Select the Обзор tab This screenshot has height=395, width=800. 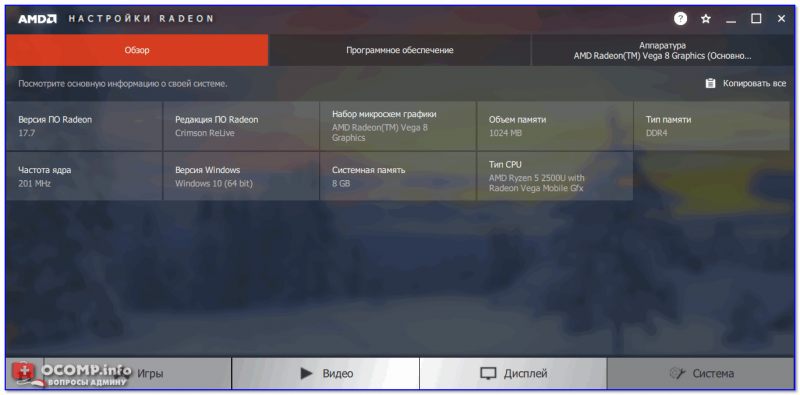point(137,50)
